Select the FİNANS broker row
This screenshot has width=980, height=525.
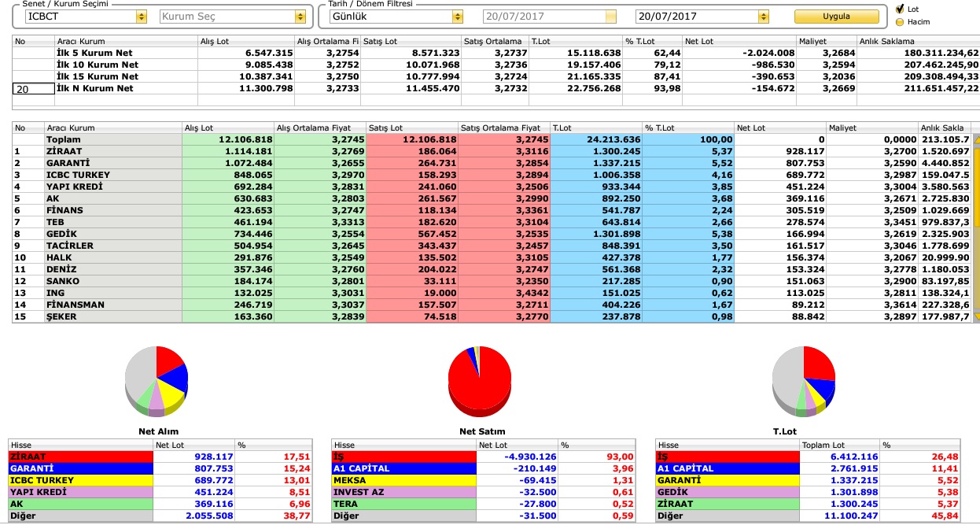coord(492,210)
